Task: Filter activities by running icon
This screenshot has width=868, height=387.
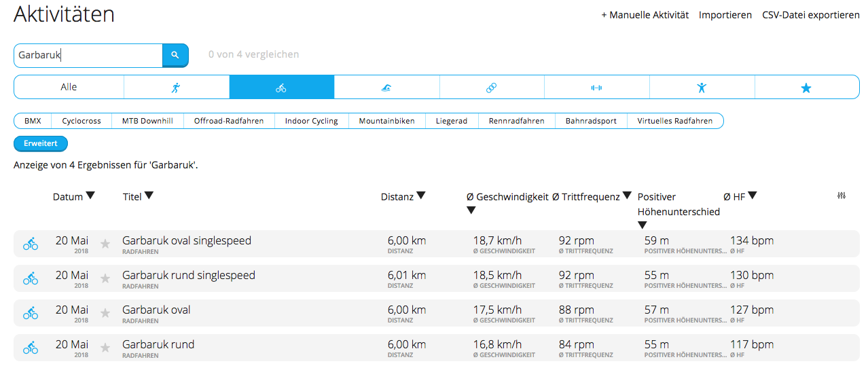Action: [177, 88]
